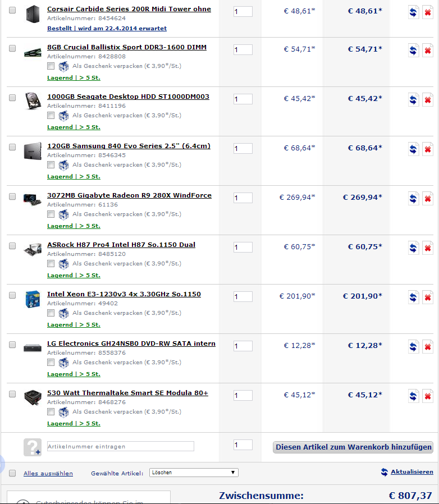Open LG Electronics GH24NSB0 product link

pos(131,343)
